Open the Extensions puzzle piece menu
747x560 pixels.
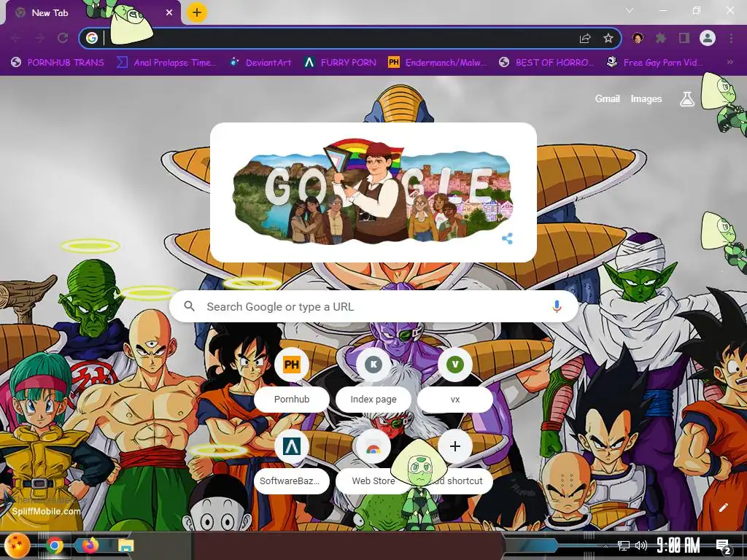[x=661, y=38]
